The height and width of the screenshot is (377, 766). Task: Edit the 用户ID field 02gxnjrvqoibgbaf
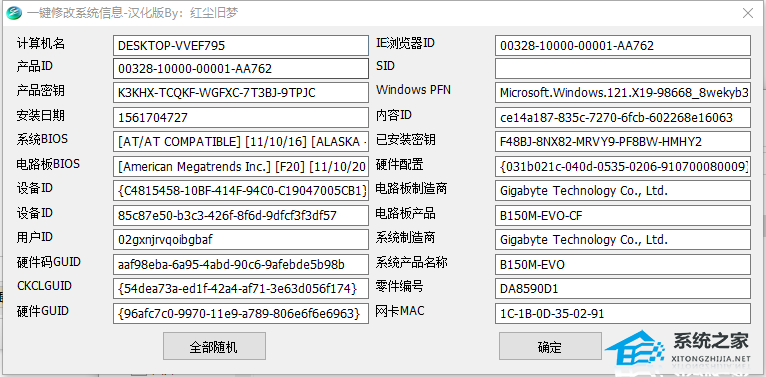[241, 239]
